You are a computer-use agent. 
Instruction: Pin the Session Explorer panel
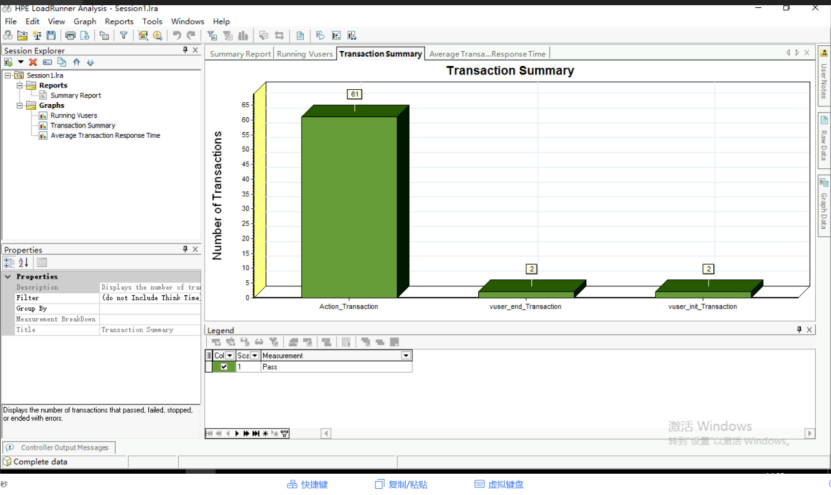[185, 50]
